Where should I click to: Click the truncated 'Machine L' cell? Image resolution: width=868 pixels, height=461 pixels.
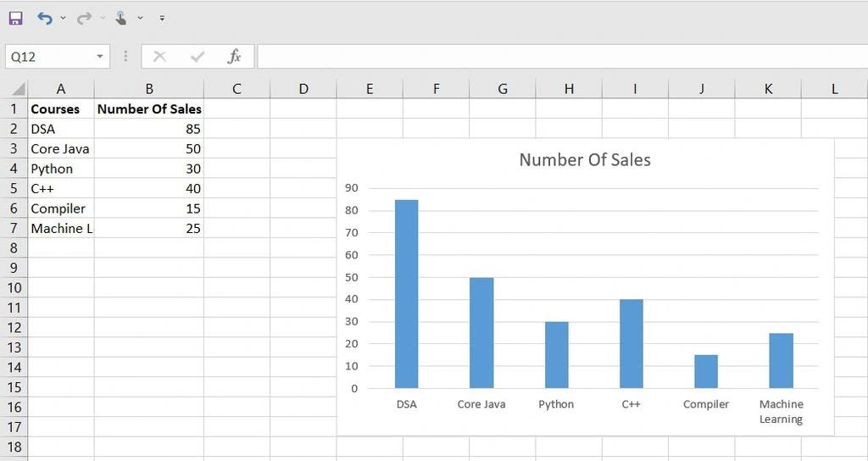coord(61,228)
